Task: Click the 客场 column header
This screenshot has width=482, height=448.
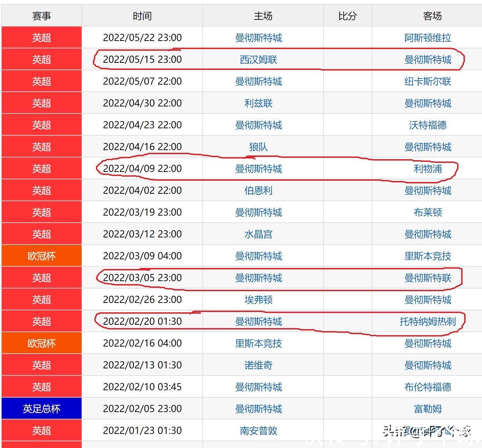Action: [x=432, y=16]
